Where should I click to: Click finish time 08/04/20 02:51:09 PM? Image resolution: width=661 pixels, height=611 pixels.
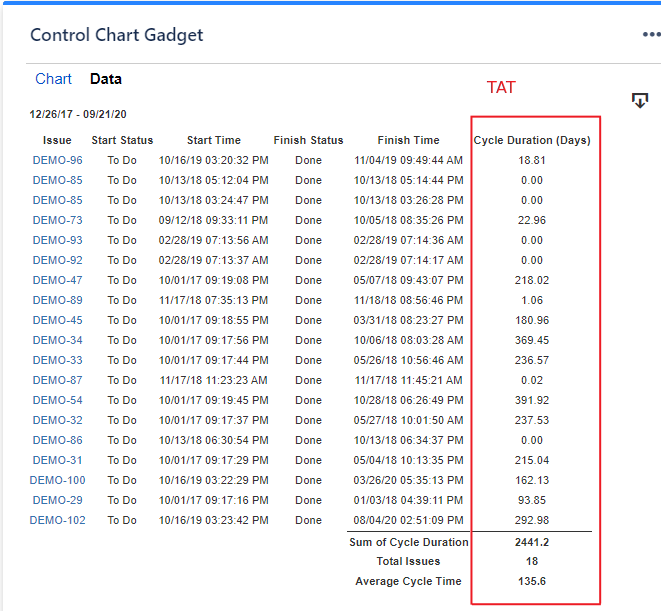[x=408, y=520]
